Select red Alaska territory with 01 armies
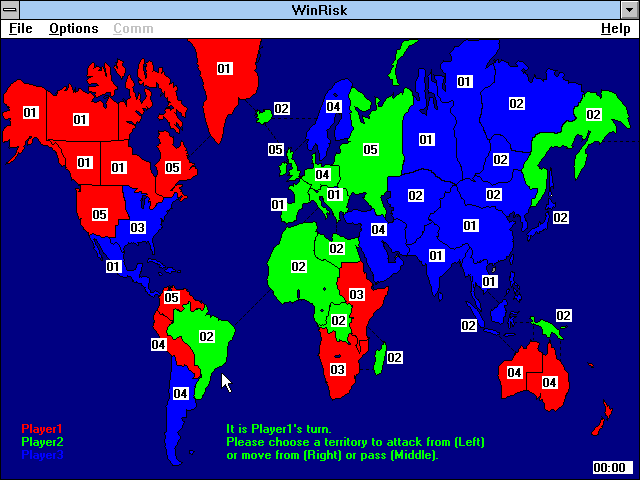The height and width of the screenshot is (480, 640). [x=30, y=113]
